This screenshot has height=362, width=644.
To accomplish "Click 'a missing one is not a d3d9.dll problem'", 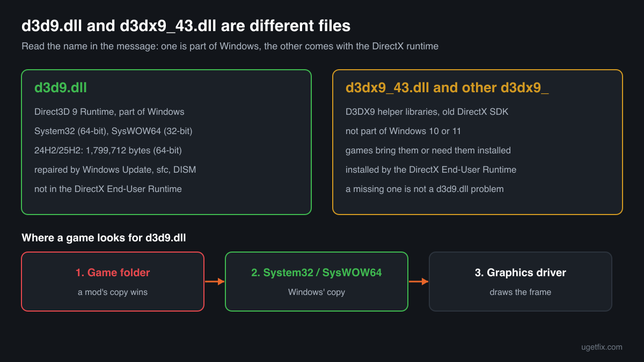I will [425, 189].
